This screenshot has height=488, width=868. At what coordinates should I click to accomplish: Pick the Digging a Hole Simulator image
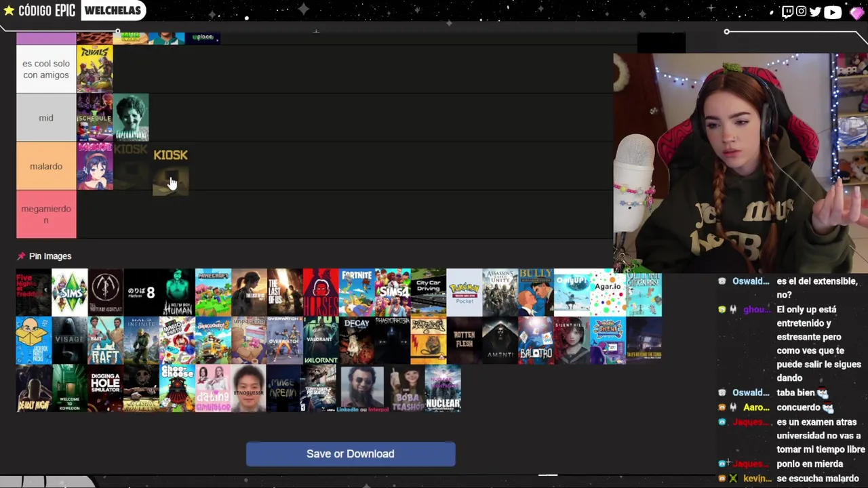click(x=105, y=389)
